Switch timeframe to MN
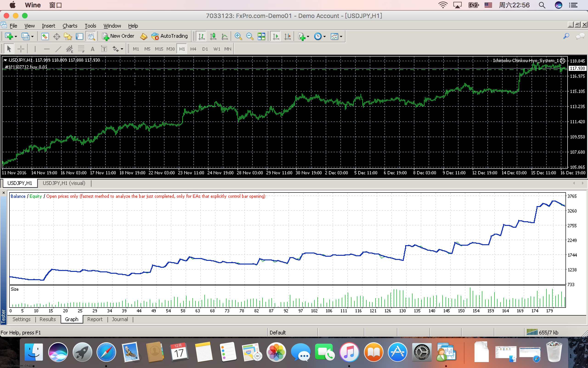The image size is (588, 368). [228, 49]
